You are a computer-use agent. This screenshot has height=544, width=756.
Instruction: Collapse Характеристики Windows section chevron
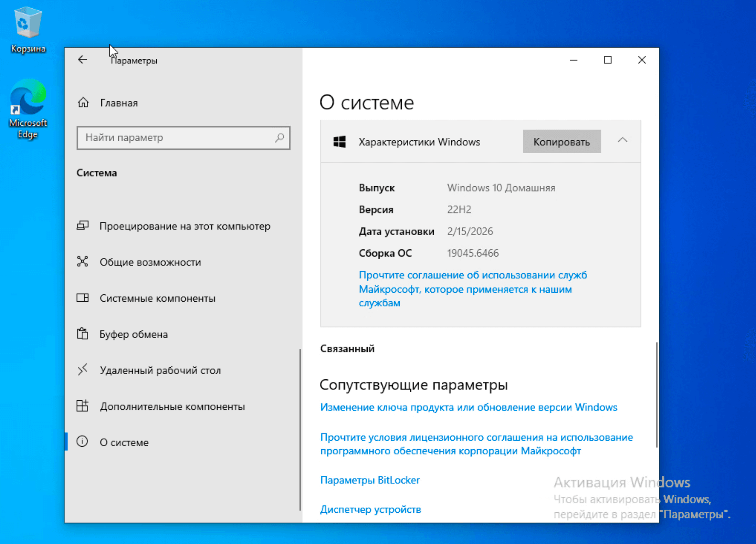coord(622,140)
